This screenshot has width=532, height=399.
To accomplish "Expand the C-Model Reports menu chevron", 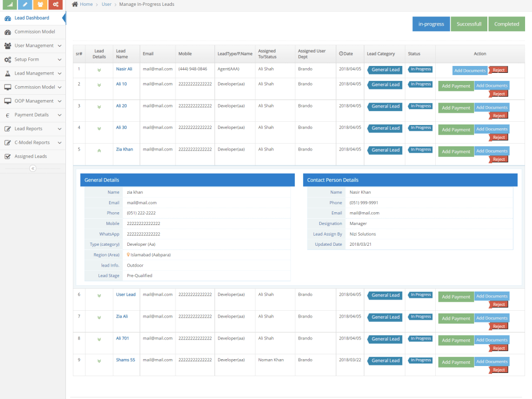I will point(60,143).
